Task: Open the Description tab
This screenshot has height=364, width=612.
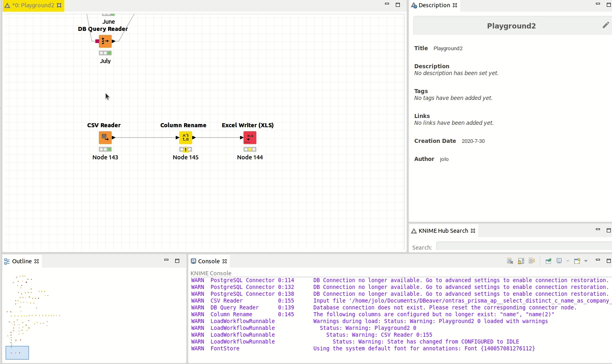Action: (x=434, y=5)
